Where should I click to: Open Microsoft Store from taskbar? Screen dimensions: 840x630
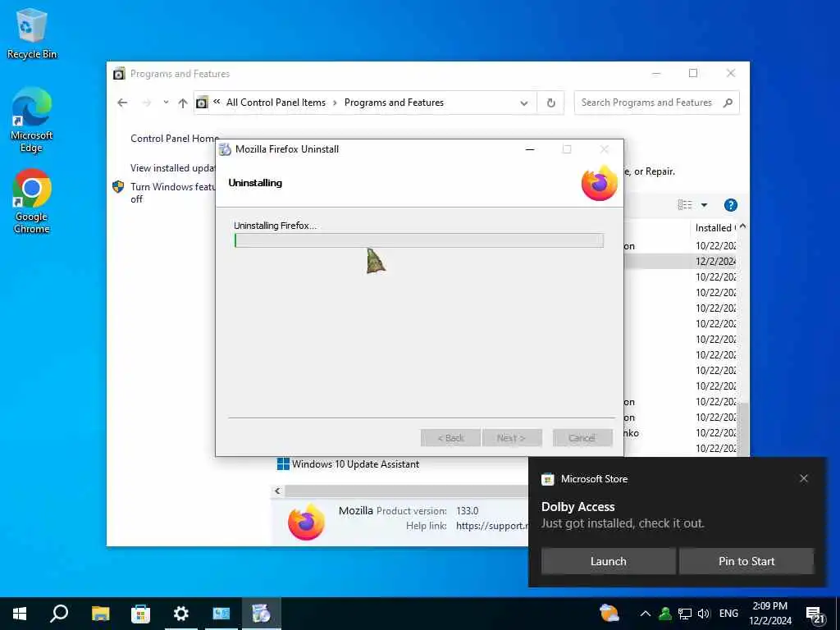click(x=140, y=614)
